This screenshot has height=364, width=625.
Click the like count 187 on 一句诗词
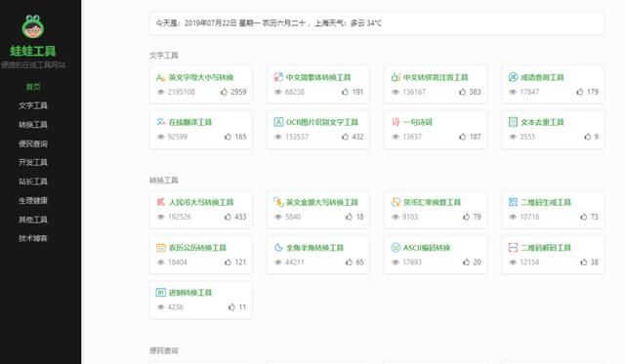[476, 137]
